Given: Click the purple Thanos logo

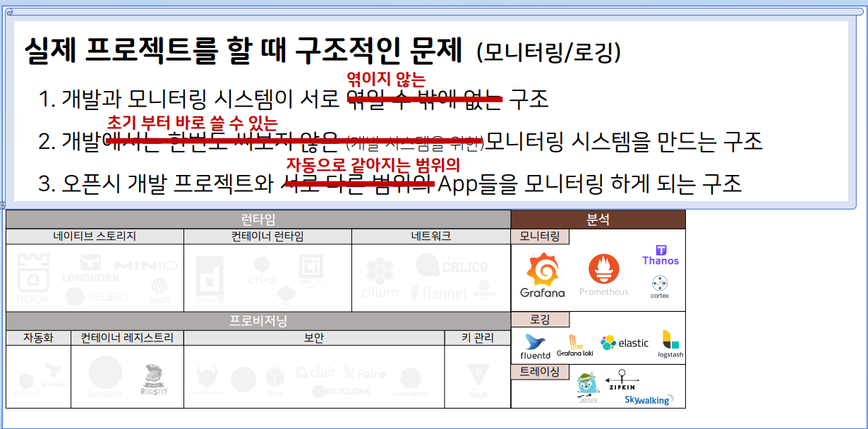Looking at the screenshot, I should coord(661,255).
